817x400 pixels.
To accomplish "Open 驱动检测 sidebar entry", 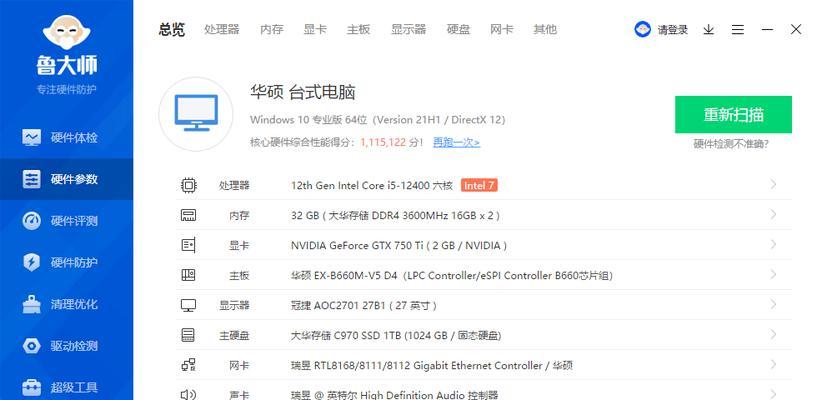I will click(x=67, y=346).
